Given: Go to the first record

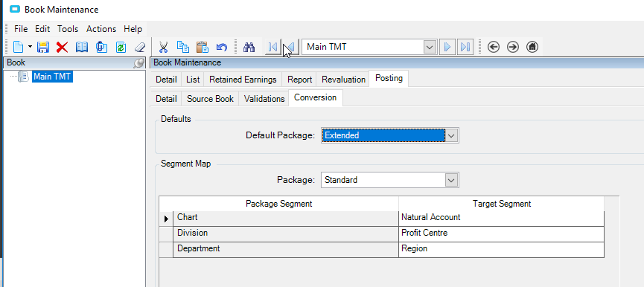Looking at the screenshot, I should pyautogui.click(x=272, y=47).
